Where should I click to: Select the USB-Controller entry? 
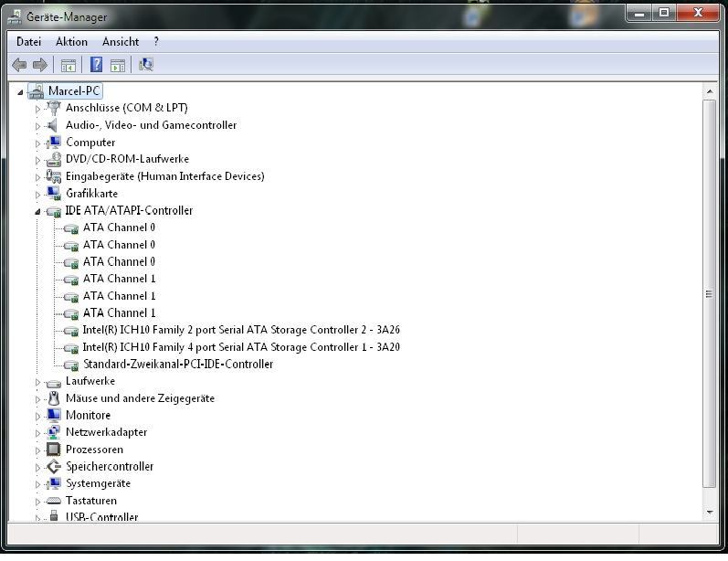tap(101, 516)
